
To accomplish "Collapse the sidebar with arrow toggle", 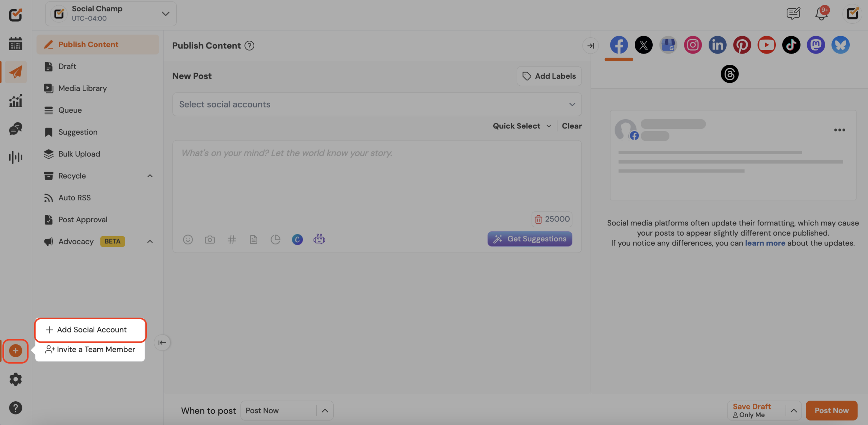I will (162, 343).
